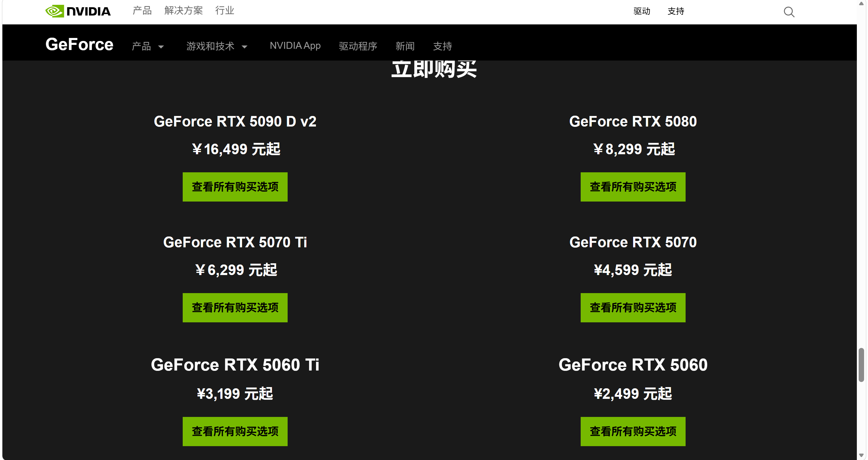Click the 立即购买 heading
Screen dimensions: 868x460
434,69
